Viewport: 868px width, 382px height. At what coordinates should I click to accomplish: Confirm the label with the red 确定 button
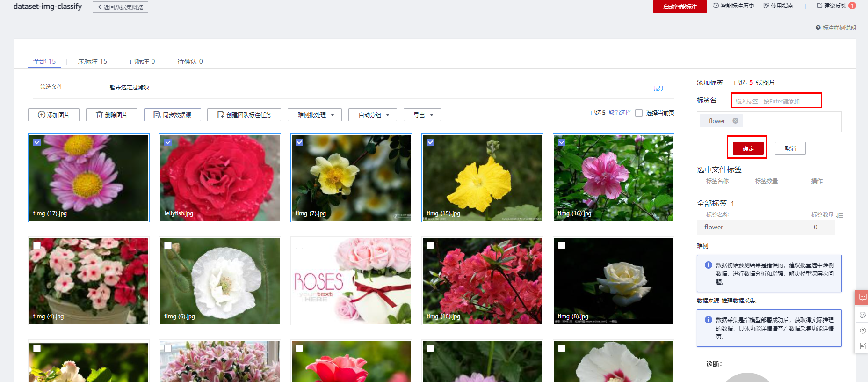(x=748, y=148)
